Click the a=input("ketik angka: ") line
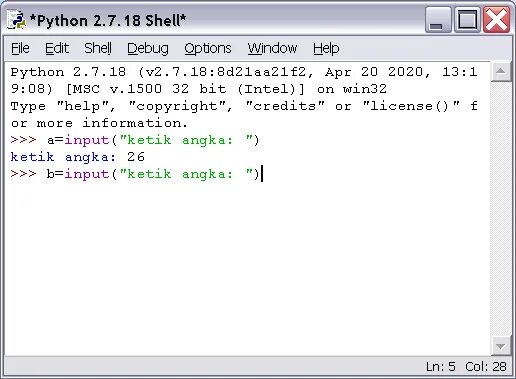This screenshot has width=516, height=379. click(x=135, y=140)
